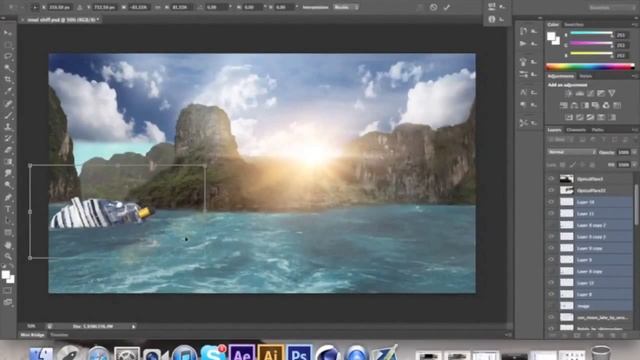
Task: Add a Levels adjustment
Action: click(580, 93)
